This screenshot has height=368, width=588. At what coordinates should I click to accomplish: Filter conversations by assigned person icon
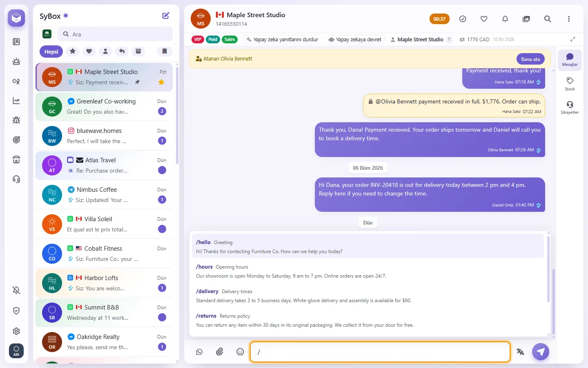[105, 51]
